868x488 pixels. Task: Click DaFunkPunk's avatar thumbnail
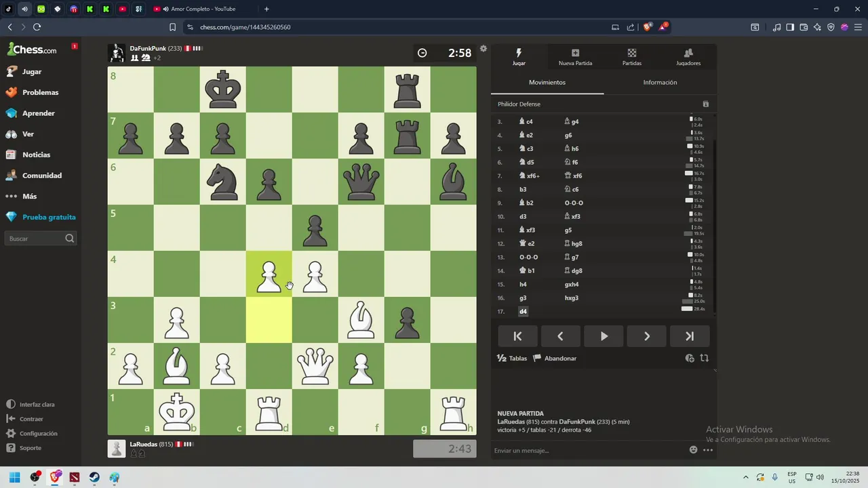(117, 53)
